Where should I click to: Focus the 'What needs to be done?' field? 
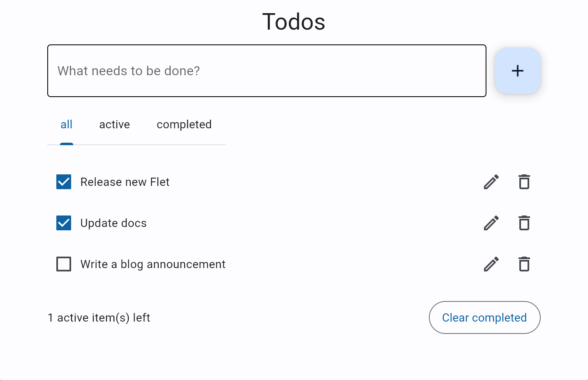click(266, 71)
